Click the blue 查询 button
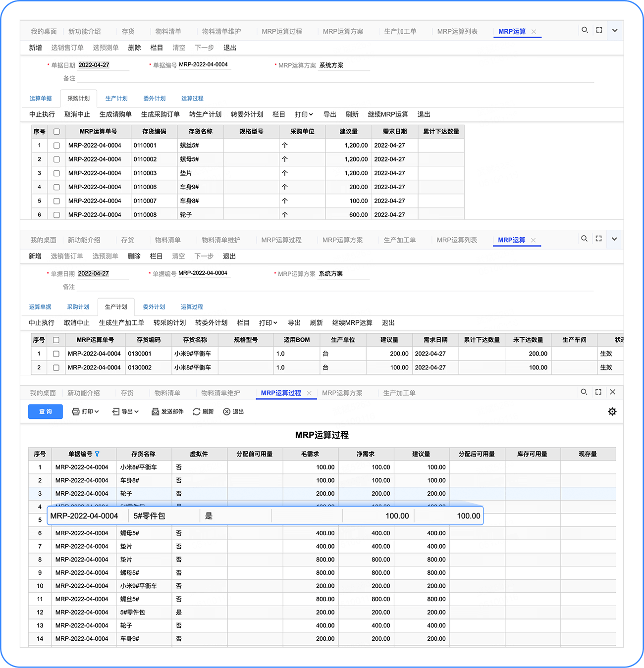Viewport: 644px width, 668px height. [46, 411]
